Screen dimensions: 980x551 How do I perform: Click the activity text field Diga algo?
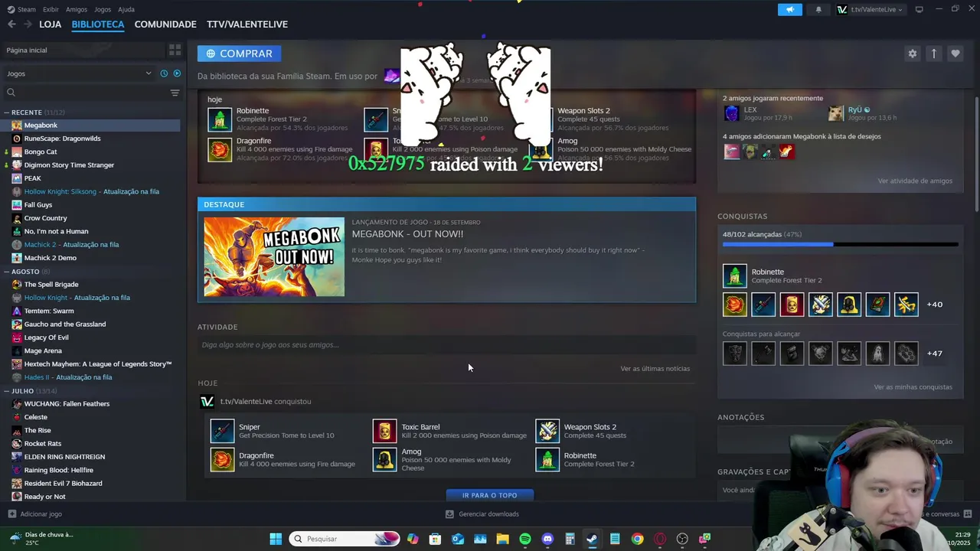point(446,345)
